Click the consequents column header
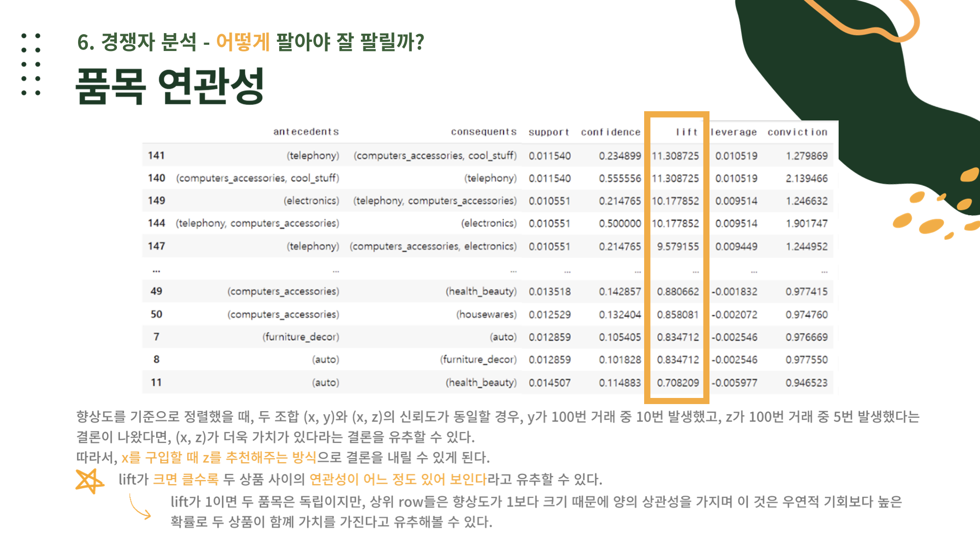The height and width of the screenshot is (551, 980). pyautogui.click(x=483, y=132)
